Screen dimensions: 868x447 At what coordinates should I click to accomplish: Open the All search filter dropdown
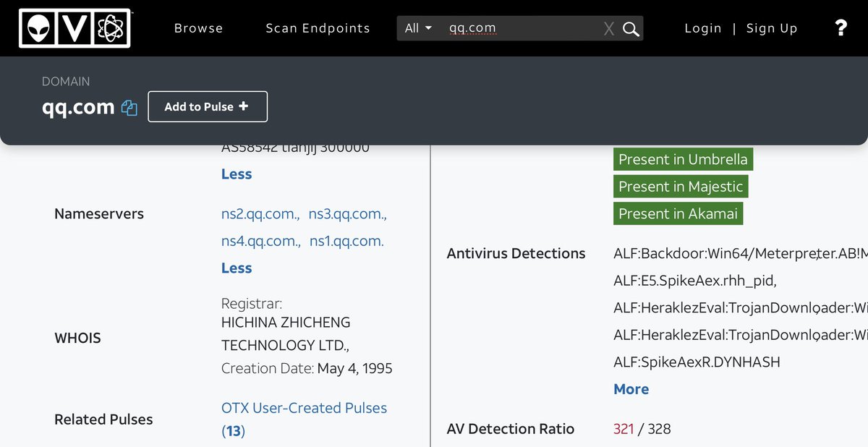coord(418,28)
